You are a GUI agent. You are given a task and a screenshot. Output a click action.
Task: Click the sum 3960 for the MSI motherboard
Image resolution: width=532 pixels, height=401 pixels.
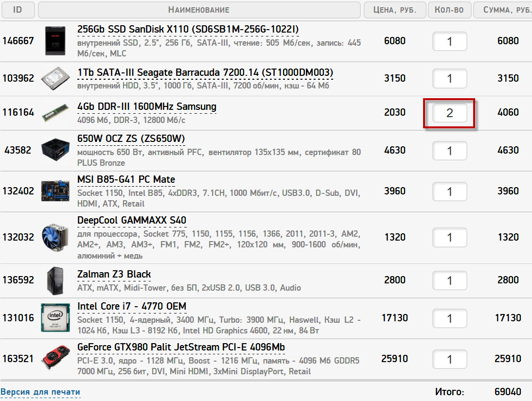coord(508,191)
